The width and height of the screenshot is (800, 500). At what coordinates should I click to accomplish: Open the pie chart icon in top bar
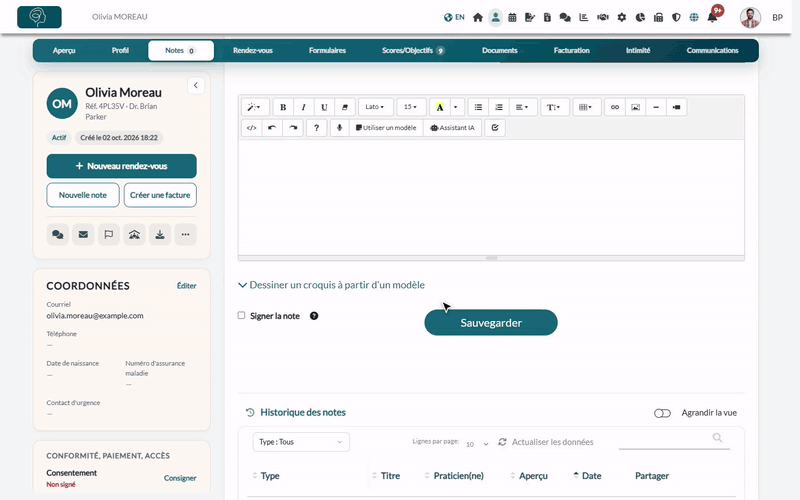[640, 17]
